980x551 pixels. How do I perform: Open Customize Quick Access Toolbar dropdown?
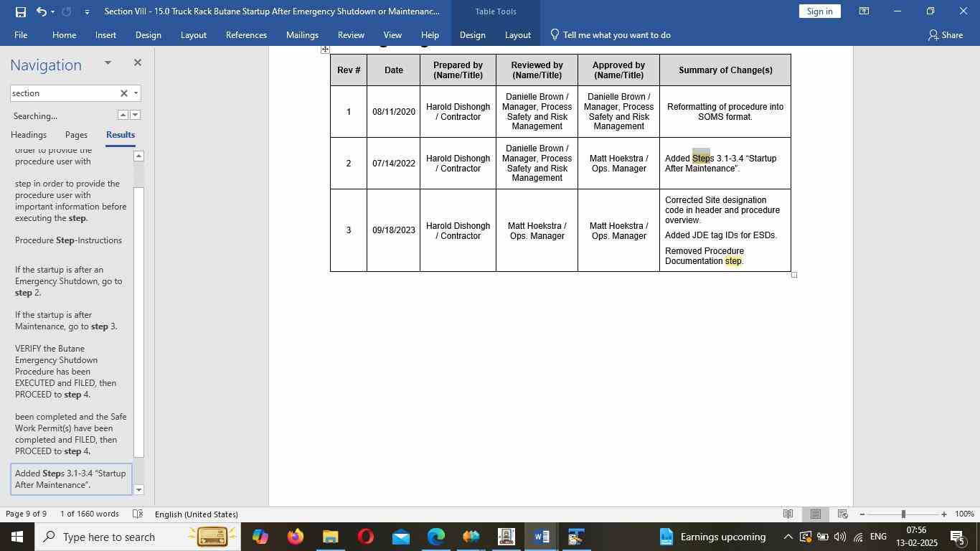pyautogui.click(x=87, y=11)
